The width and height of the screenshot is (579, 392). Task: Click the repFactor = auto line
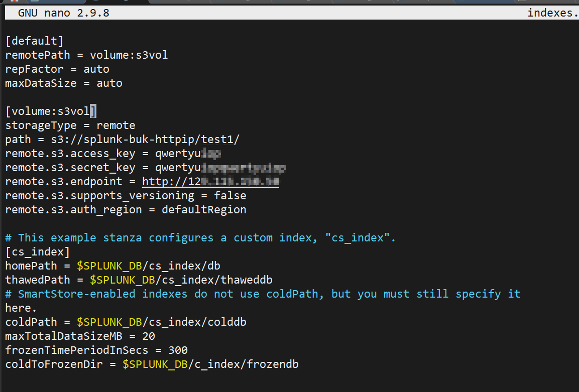pos(57,69)
